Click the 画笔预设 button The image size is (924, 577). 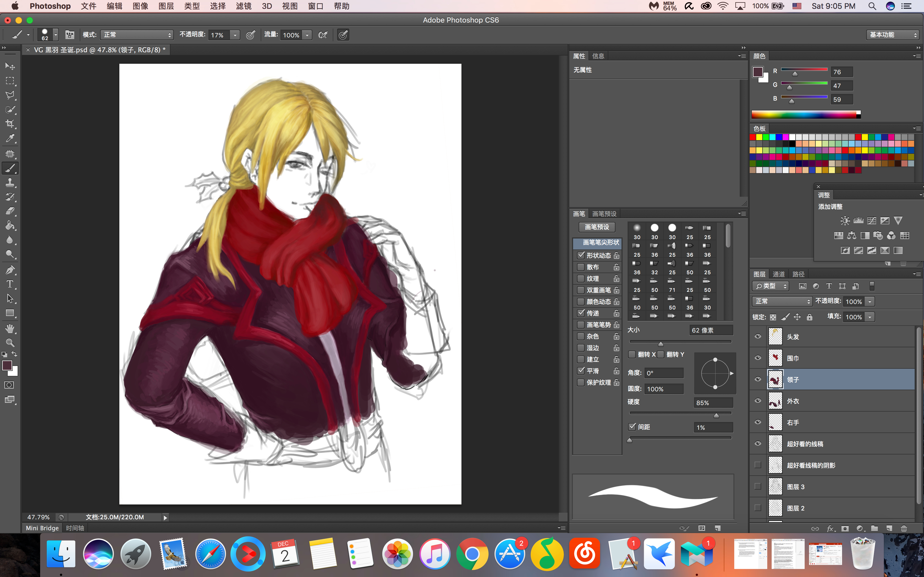pyautogui.click(x=597, y=227)
